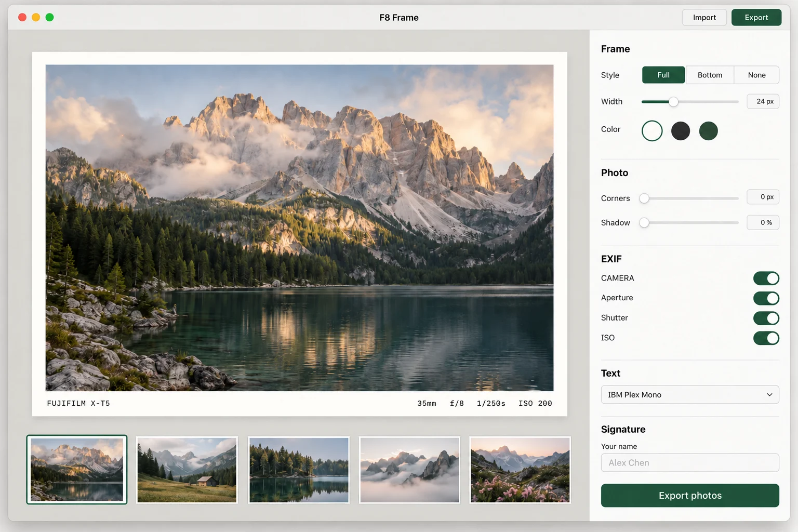Toggle the Shutter EXIF switch
The width and height of the screenshot is (798, 532).
[766, 318]
